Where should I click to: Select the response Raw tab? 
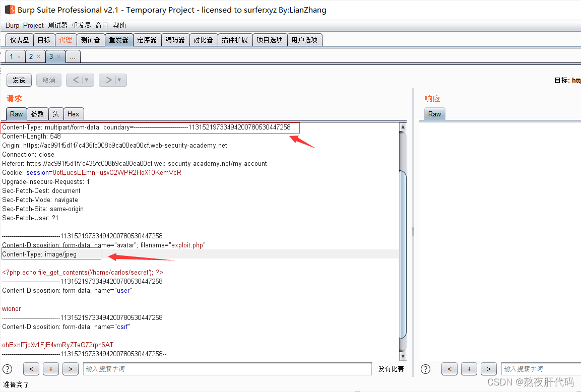[x=435, y=114]
